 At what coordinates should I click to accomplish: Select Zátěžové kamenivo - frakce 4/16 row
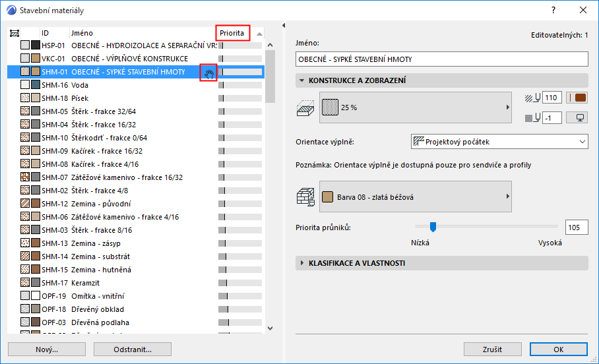136,216
